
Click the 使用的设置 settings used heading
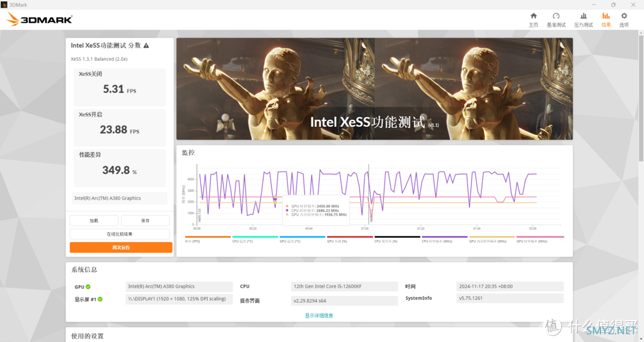point(88,336)
